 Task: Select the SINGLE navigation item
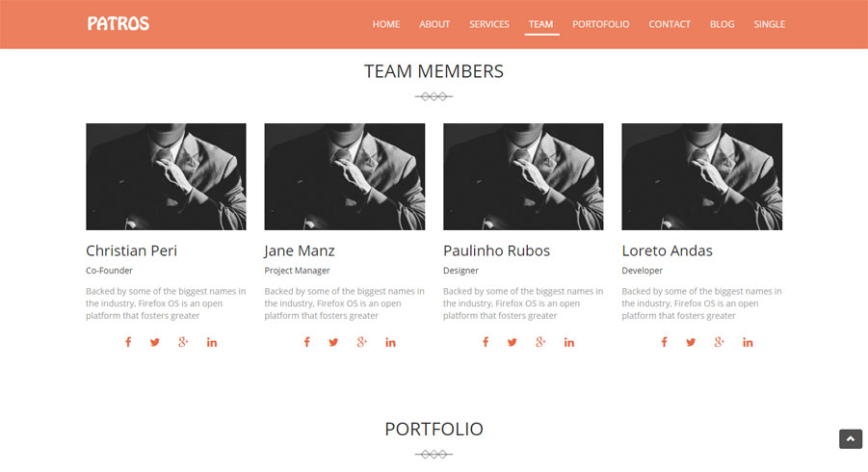pos(770,24)
